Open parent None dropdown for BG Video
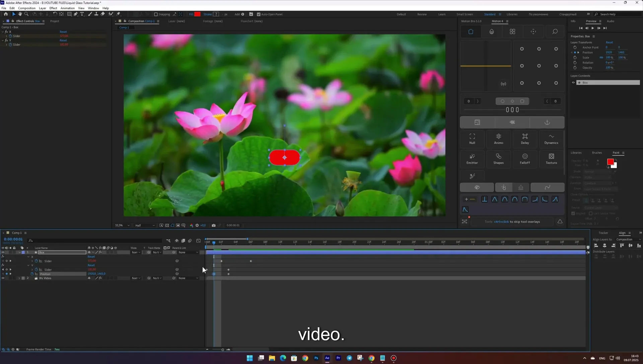The image size is (643, 364). pos(188,278)
